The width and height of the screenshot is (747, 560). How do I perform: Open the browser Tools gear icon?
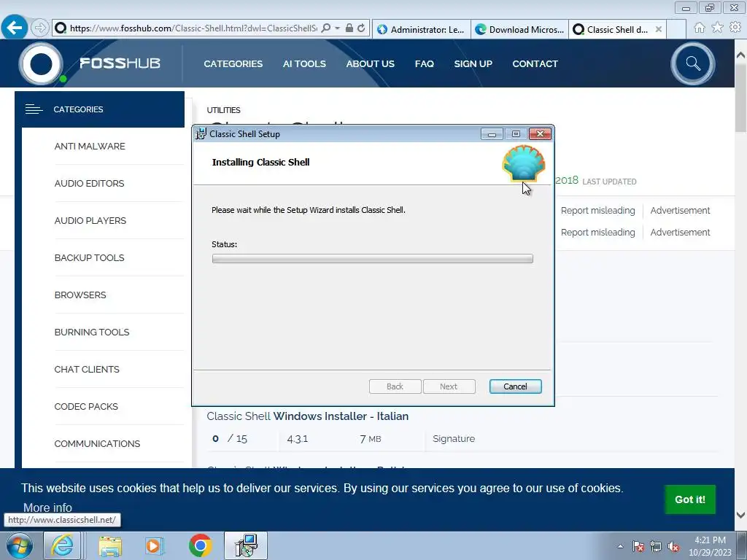coord(735,28)
